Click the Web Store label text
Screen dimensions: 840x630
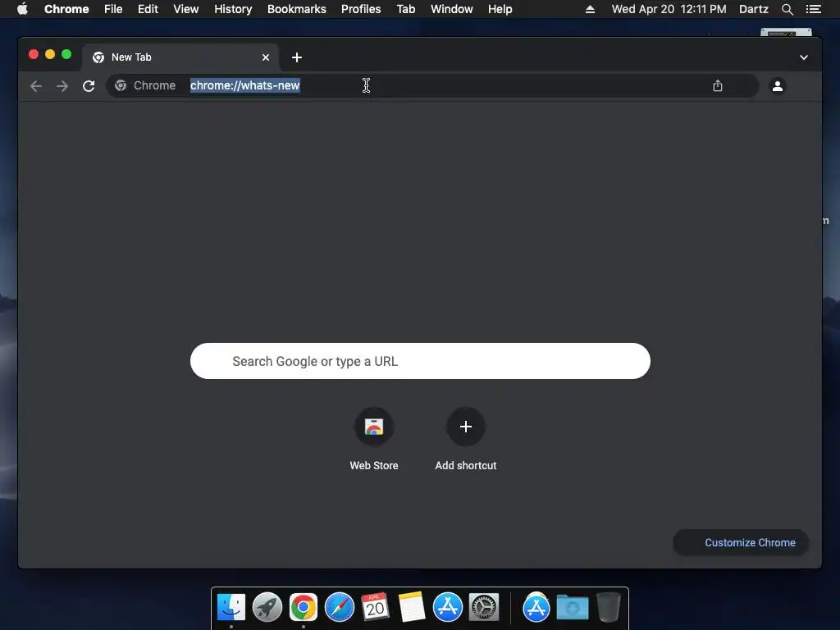[x=374, y=466]
